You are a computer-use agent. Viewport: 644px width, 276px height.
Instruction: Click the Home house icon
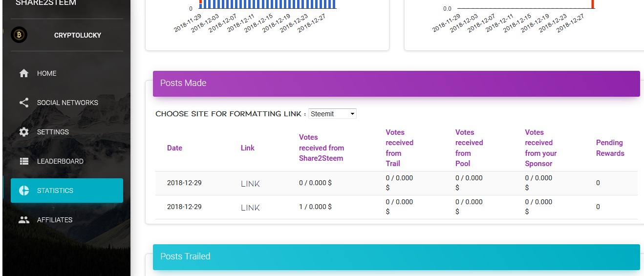(x=24, y=73)
